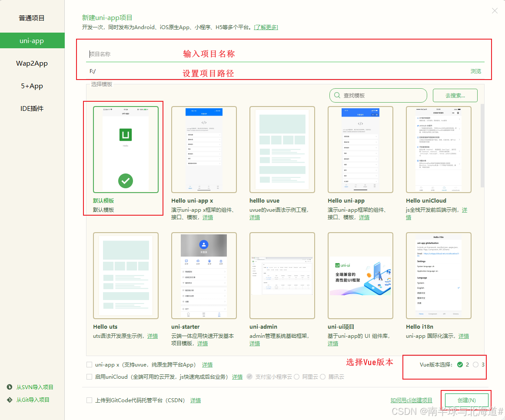The height and width of the screenshot is (420, 505).
Task: Select 腾讯云 radio option
Action: pyautogui.click(x=323, y=377)
